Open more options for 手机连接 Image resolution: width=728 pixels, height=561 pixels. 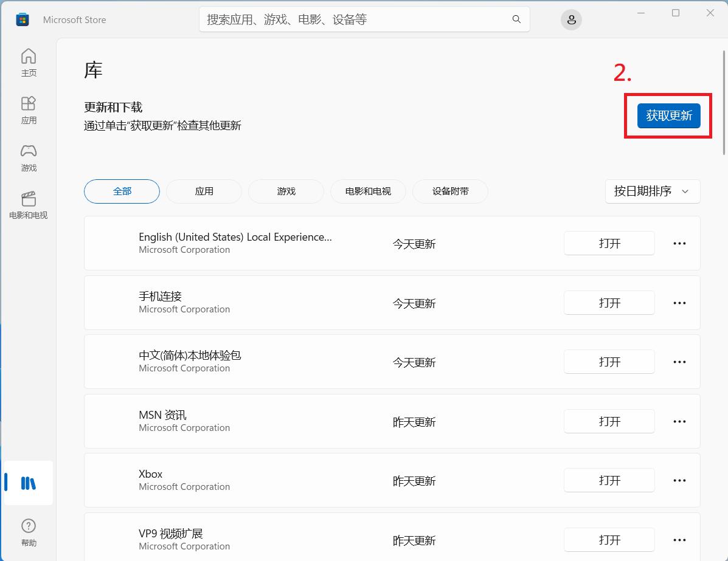(679, 303)
